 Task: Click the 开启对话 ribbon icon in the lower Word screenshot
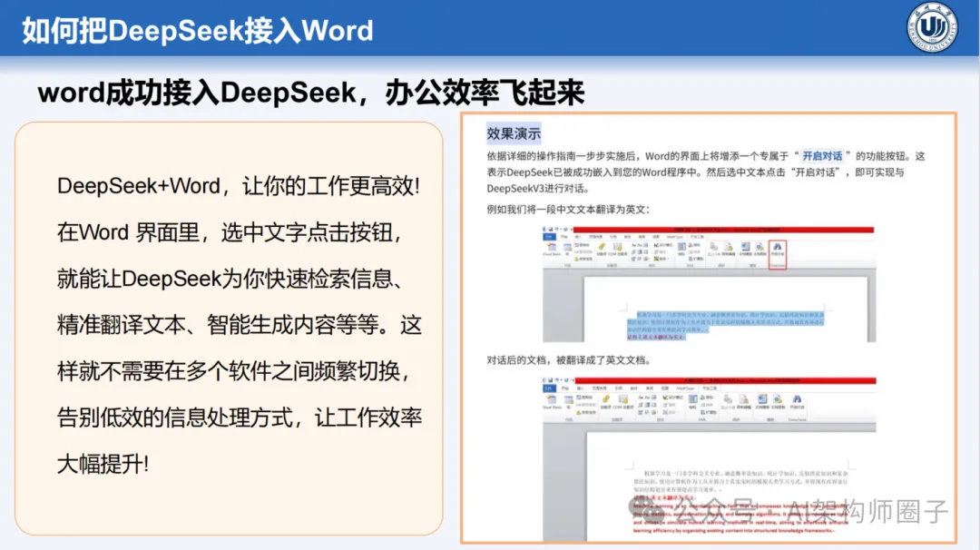point(797,402)
